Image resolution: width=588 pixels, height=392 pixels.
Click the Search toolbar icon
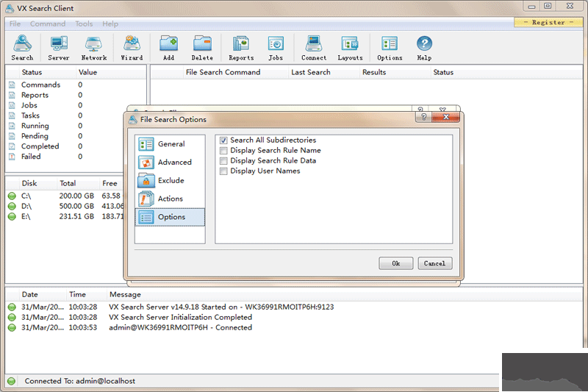22,47
